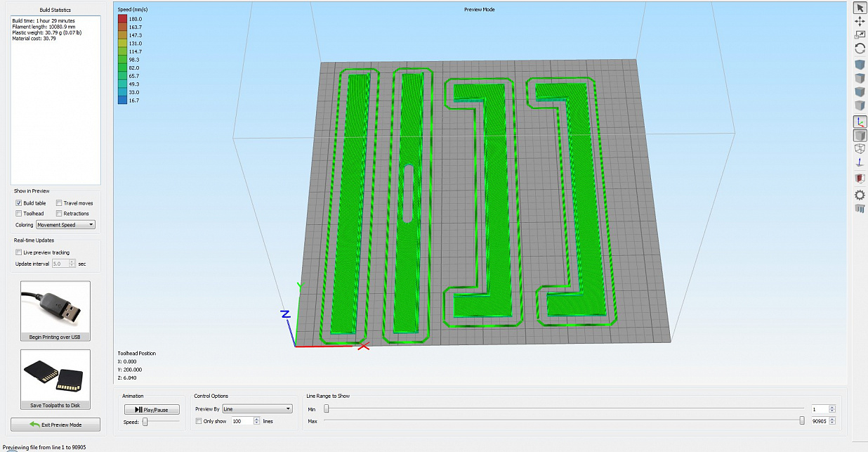This screenshot has width=868, height=452.
Task: Choose the rotate view tool
Action: 860,49
